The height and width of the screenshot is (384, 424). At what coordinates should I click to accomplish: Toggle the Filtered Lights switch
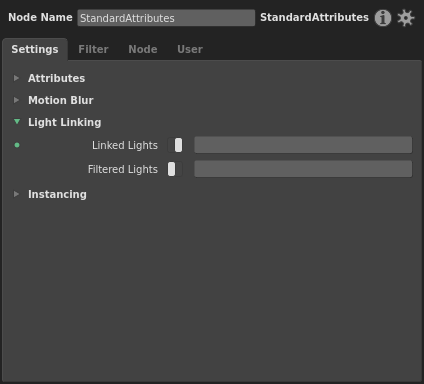(x=175, y=169)
